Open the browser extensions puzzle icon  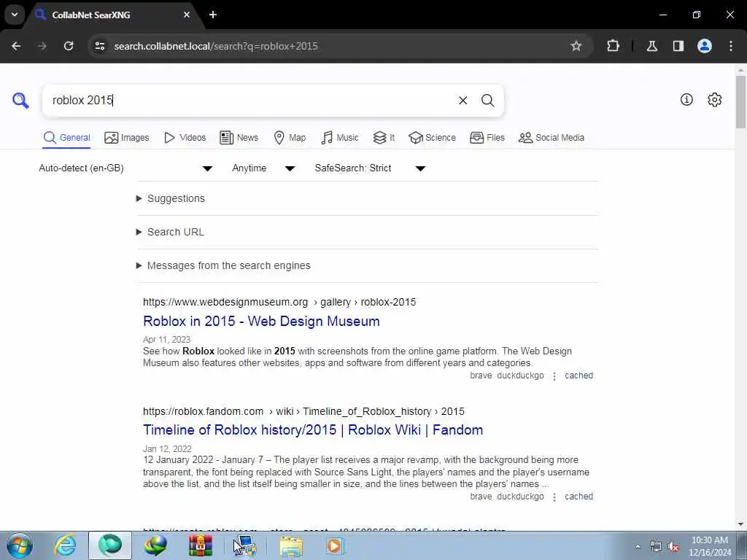click(613, 46)
